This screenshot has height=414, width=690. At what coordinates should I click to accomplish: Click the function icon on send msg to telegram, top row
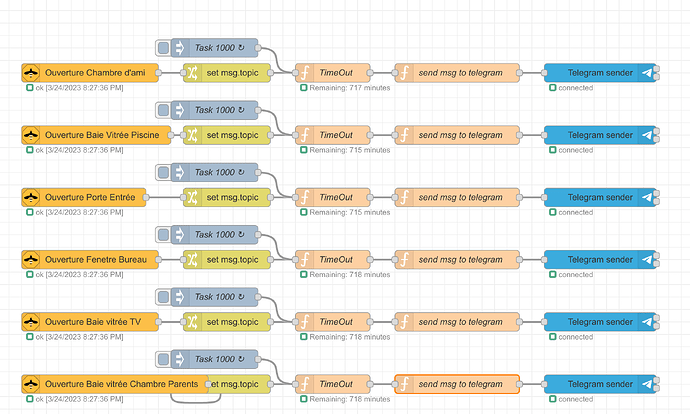[x=405, y=73]
